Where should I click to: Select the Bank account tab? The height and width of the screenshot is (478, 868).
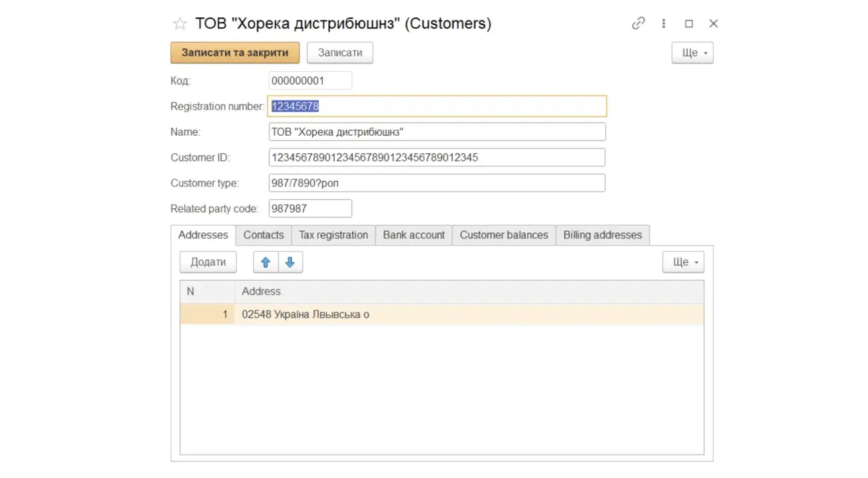(x=413, y=235)
